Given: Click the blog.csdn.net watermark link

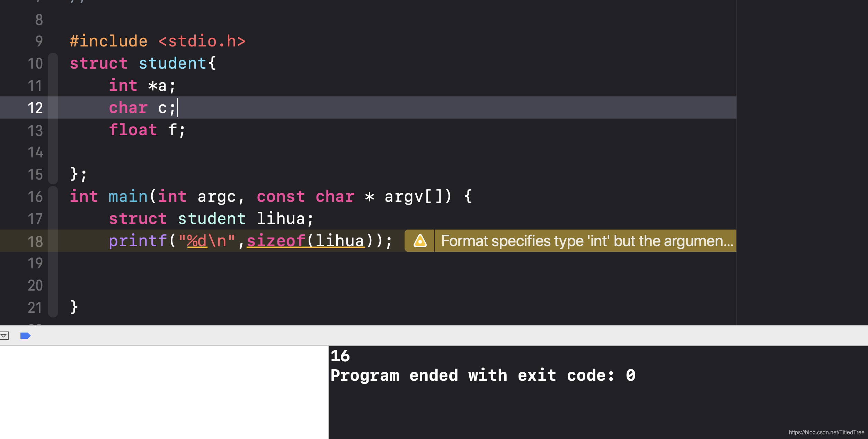Looking at the screenshot, I should coord(826,432).
